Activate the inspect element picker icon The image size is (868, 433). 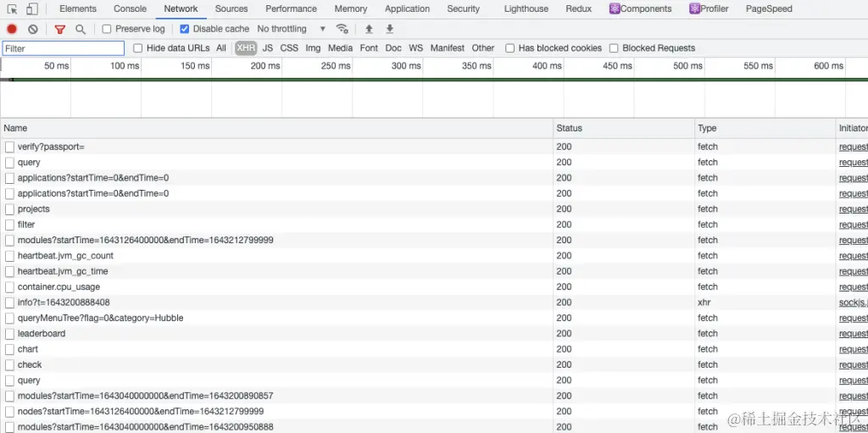click(x=12, y=8)
